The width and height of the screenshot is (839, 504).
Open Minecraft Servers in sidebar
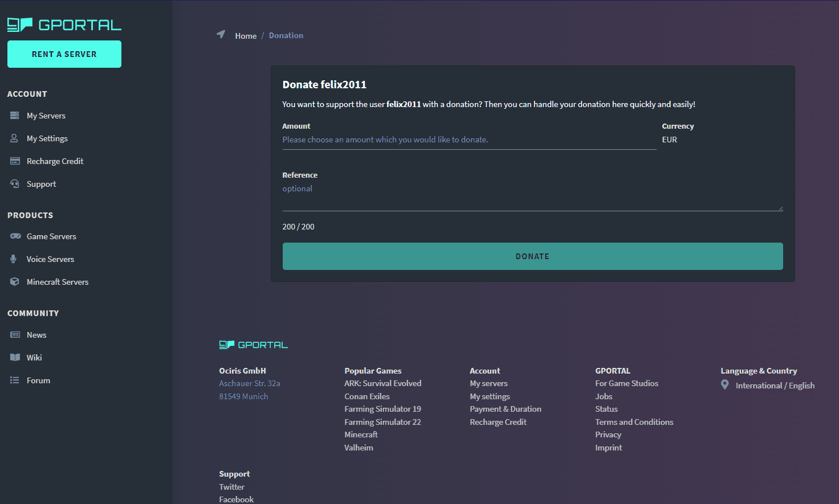[58, 282]
